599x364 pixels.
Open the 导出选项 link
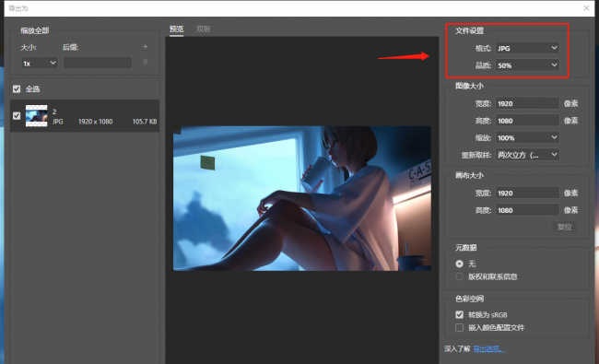489,348
